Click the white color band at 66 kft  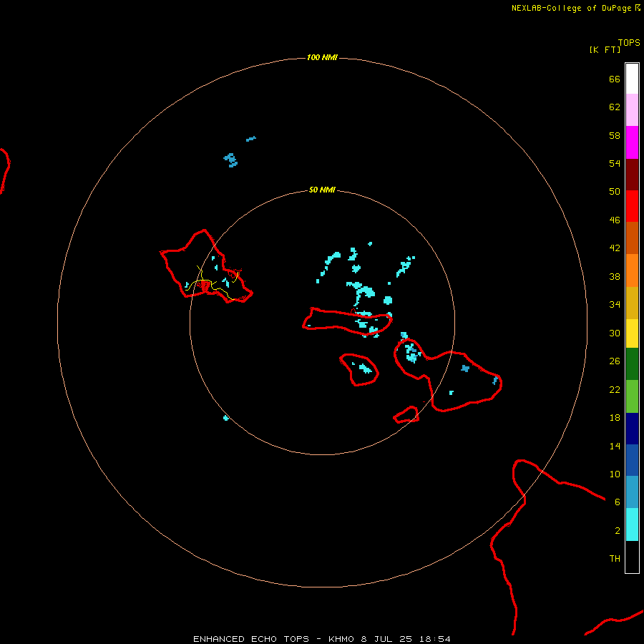[632, 79]
